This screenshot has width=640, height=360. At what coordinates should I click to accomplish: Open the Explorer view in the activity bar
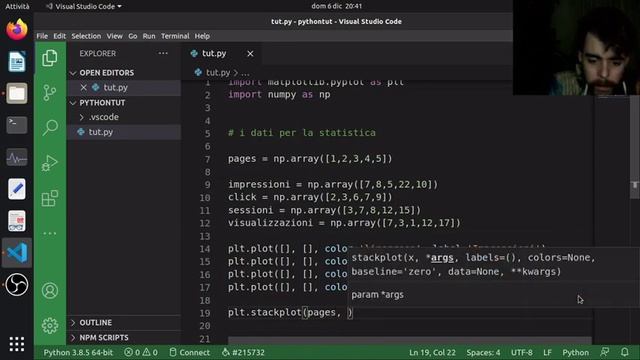pyautogui.click(x=50, y=58)
